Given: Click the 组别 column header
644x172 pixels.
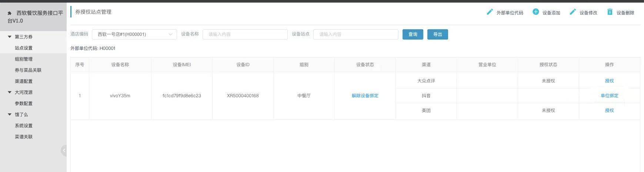Looking at the screenshot, I should pyautogui.click(x=304, y=65).
